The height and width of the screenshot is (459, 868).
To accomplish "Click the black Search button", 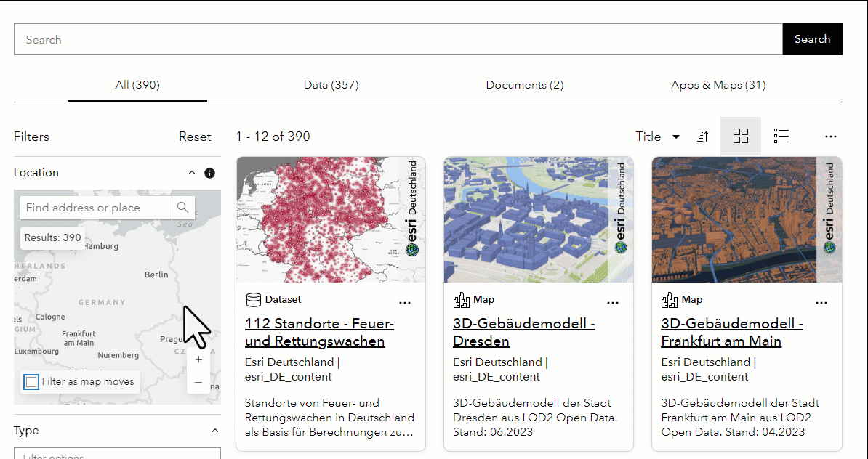I will point(812,39).
